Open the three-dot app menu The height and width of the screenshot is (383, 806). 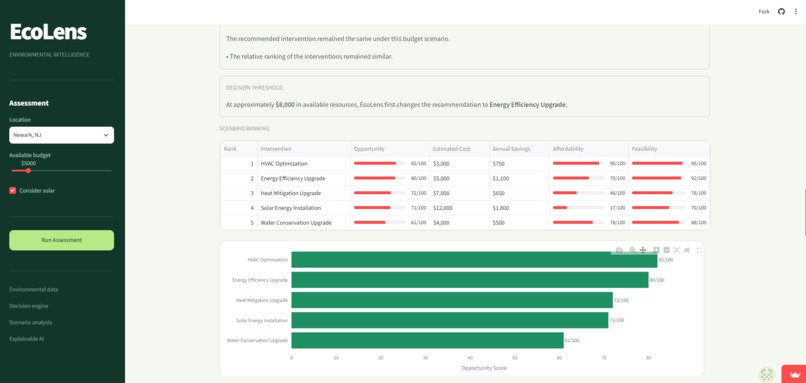796,11
